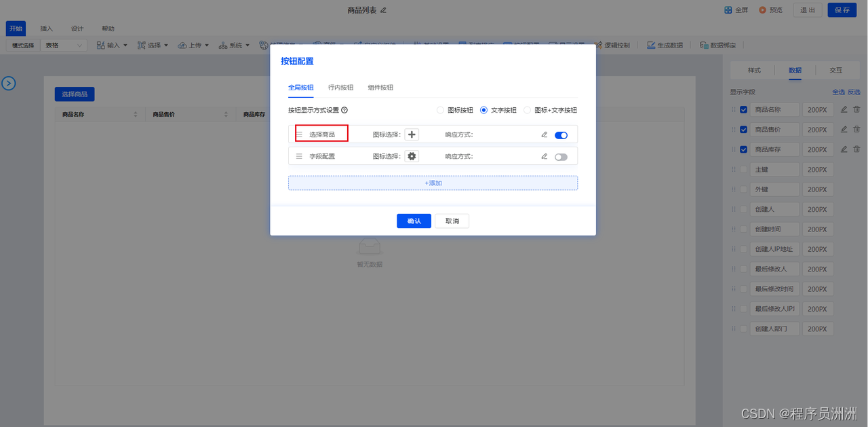Delete the 商品售价 field via its trash icon
Image resolution: width=868 pixels, height=427 pixels.
pyautogui.click(x=856, y=129)
